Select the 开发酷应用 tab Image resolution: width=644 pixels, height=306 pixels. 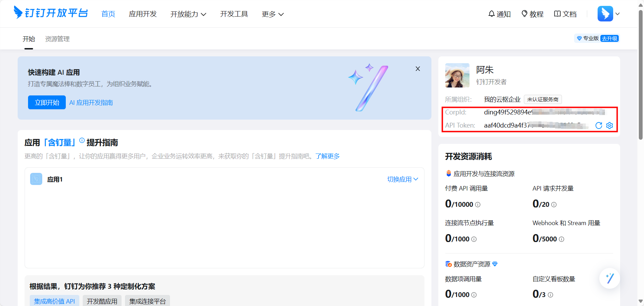102,301
